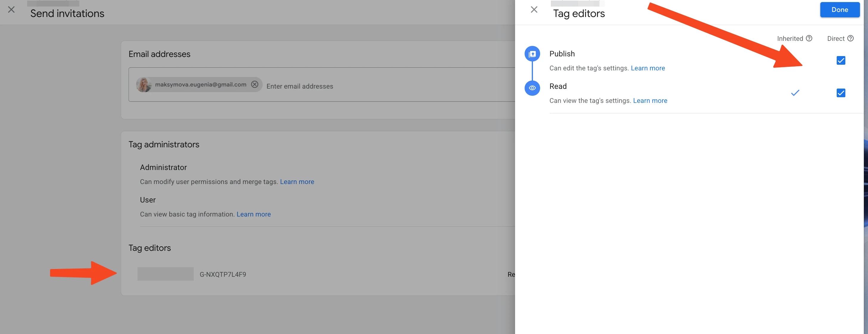Open the Direct help tooltip icon
This screenshot has width=868, height=334.
pos(850,38)
